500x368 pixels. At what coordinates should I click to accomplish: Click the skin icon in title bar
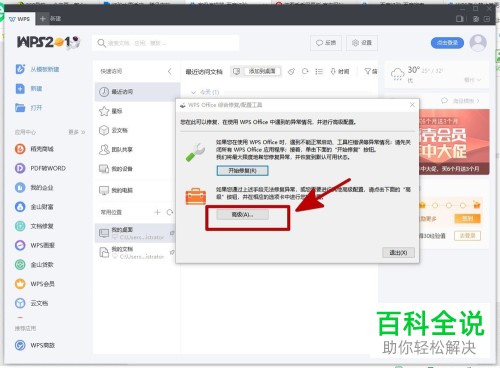point(476,19)
